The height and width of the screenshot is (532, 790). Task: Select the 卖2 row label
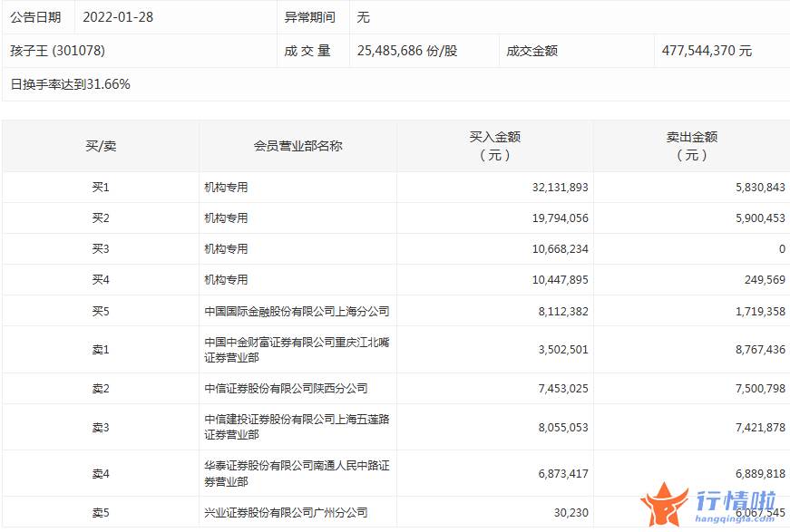click(x=101, y=389)
